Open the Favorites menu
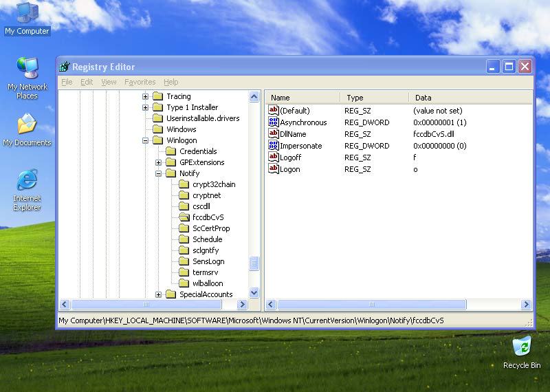 tap(140, 82)
